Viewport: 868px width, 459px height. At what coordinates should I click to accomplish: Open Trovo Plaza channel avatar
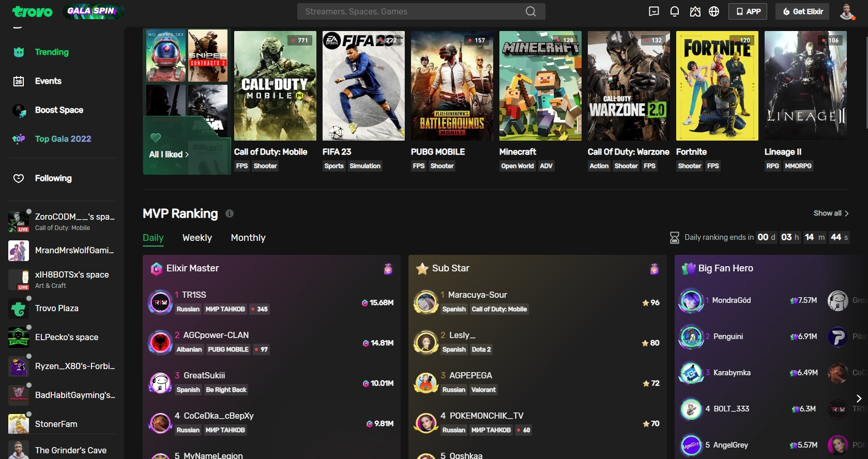coord(19,309)
